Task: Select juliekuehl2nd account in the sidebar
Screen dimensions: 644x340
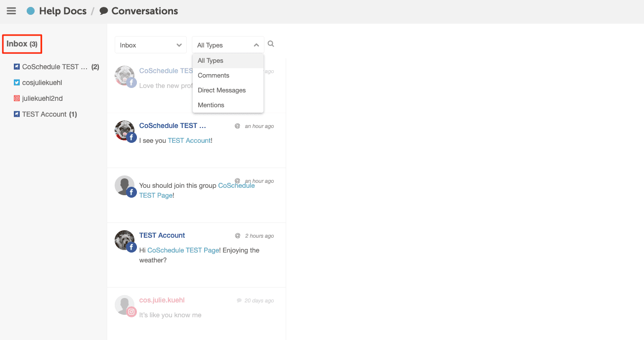Action: [43, 98]
